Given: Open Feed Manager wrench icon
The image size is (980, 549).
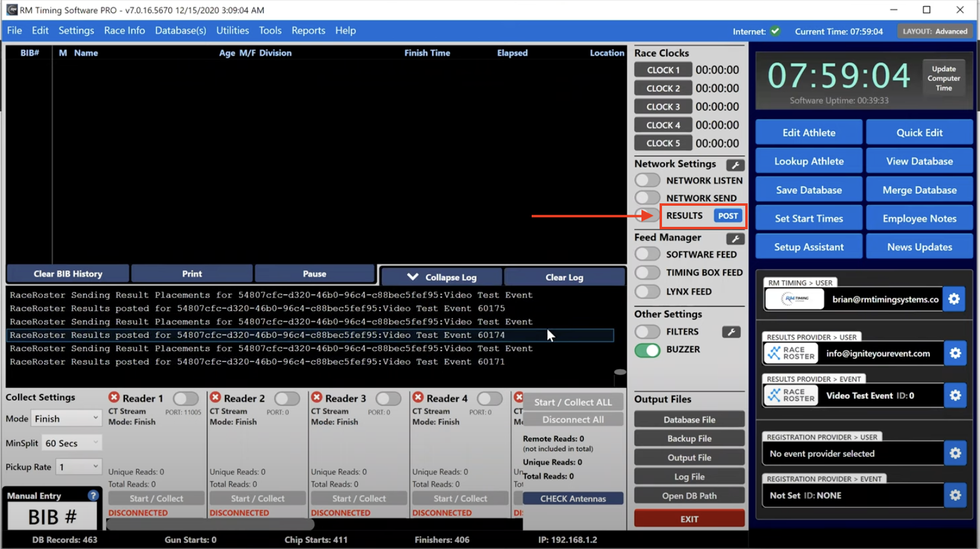Looking at the screenshot, I should (x=734, y=238).
